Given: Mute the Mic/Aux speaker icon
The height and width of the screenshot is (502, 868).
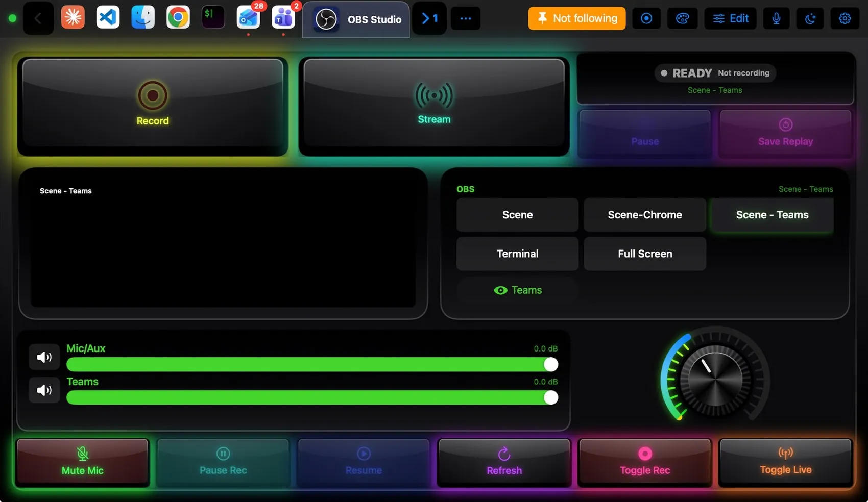Looking at the screenshot, I should pyautogui.click(x=44, y=357).
